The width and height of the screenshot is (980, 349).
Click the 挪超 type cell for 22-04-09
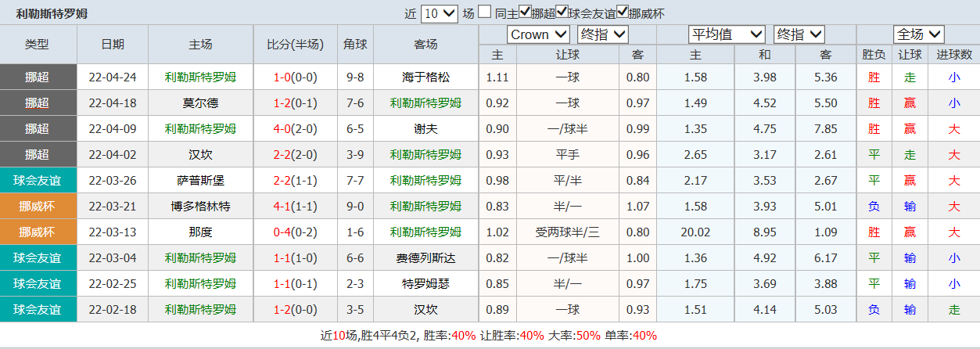click(x=38, y=128)
